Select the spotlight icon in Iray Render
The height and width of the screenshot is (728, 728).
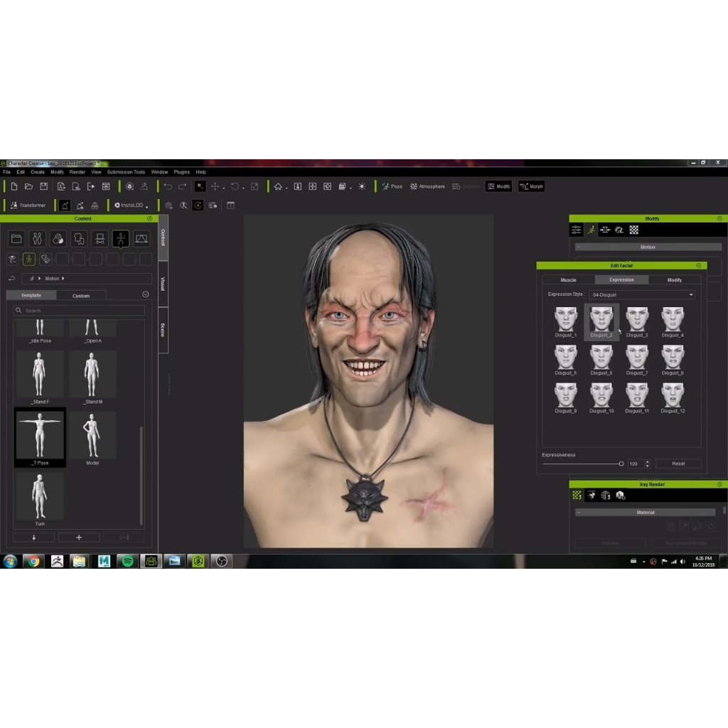click(x=591, y=496)
